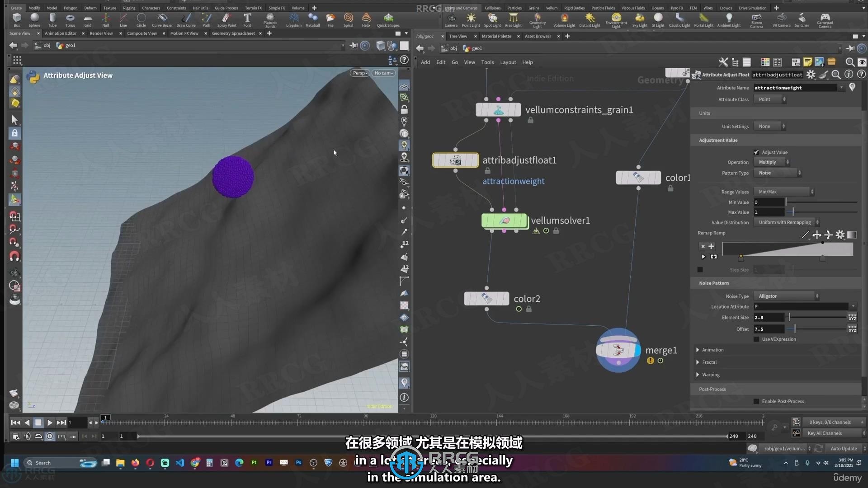Open the parameter gear menu for attribadjustfloat

811,75
